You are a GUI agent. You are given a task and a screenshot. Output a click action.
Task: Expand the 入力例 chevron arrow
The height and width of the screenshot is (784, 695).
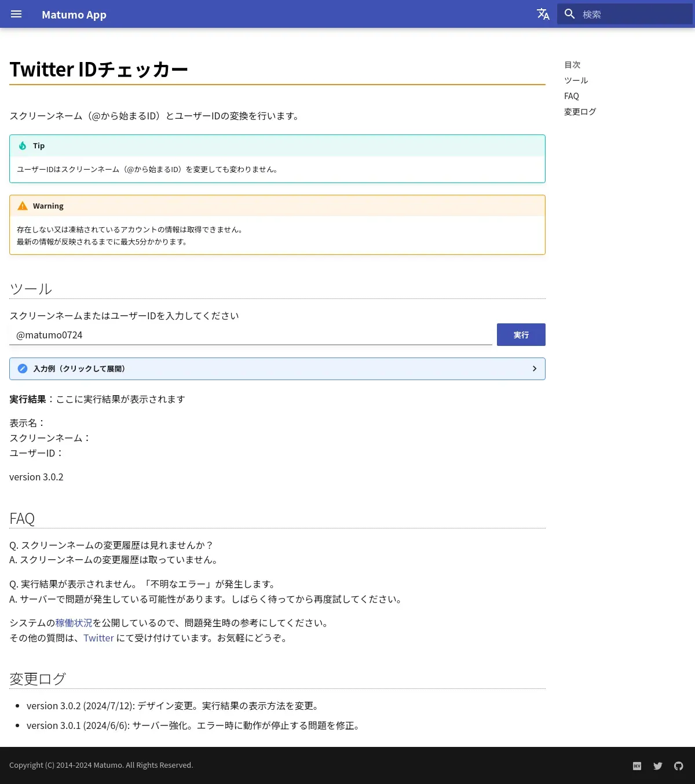(534, 369)
